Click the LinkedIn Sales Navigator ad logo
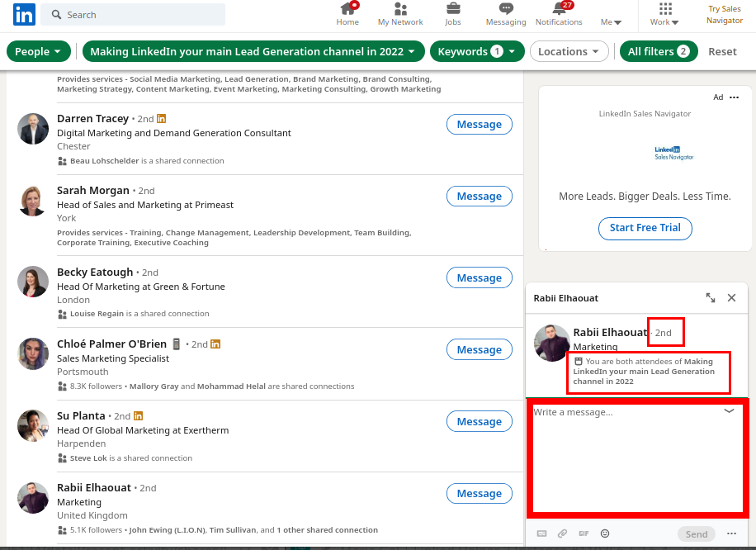 (674, 153)
